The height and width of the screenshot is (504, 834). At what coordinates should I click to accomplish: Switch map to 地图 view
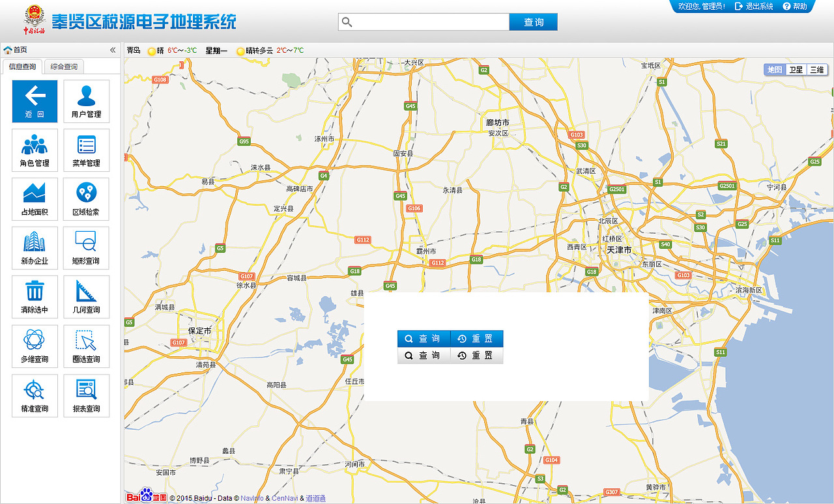(x=775, y=70)
